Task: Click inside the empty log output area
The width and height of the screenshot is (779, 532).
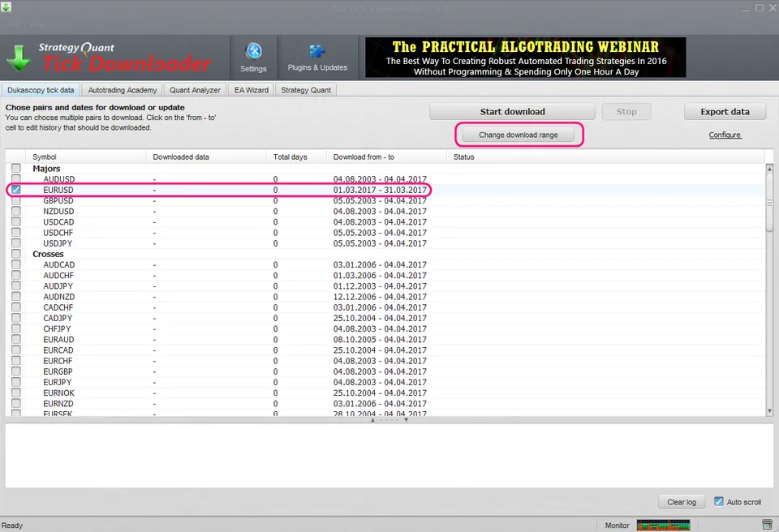Action: (x=389, y=456)
